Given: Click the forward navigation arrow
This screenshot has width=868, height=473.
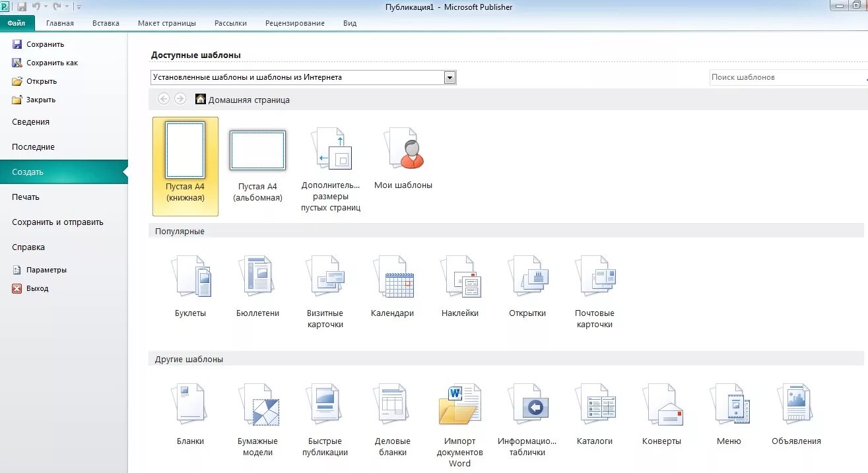Looking at the screenshot, I should coord(180,99).
